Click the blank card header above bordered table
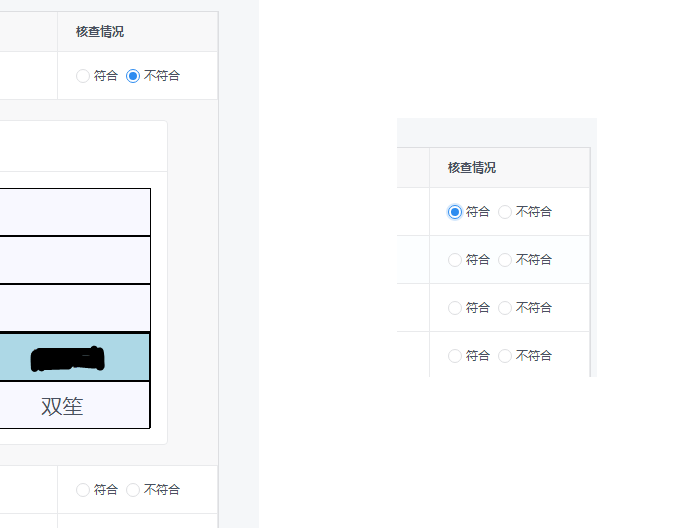 (x=83, y=146)
